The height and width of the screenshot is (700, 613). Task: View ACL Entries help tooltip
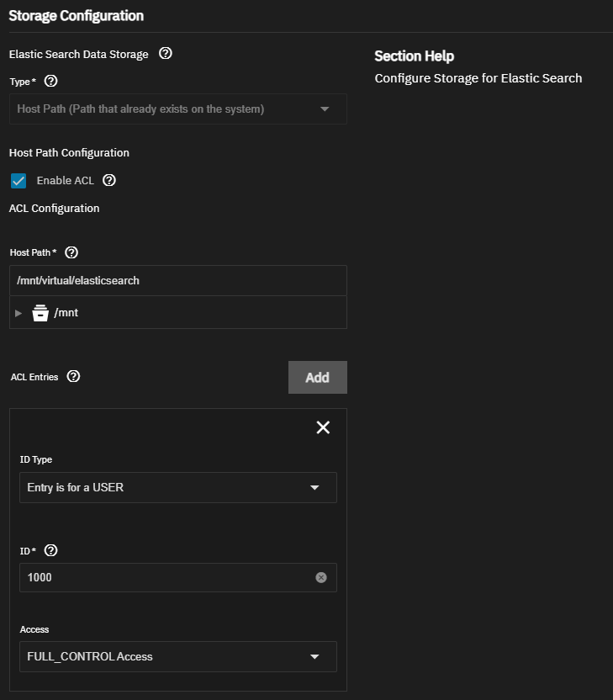click(74, 376)
